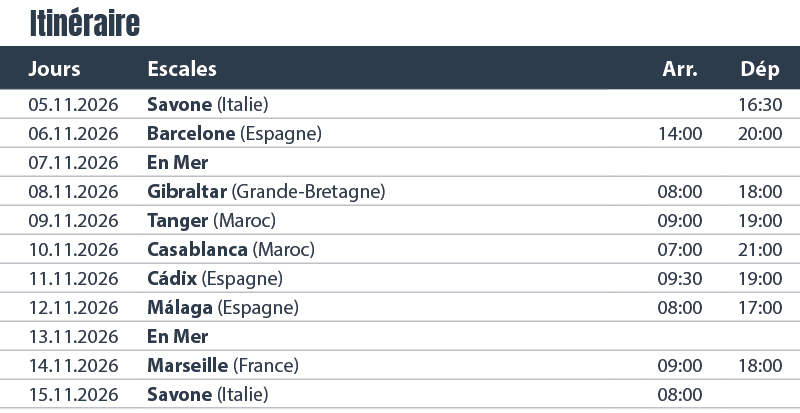This screenshot has height=413, width=800.
Task: Select the Málaga (Espagne) stop
Action: 222,307
